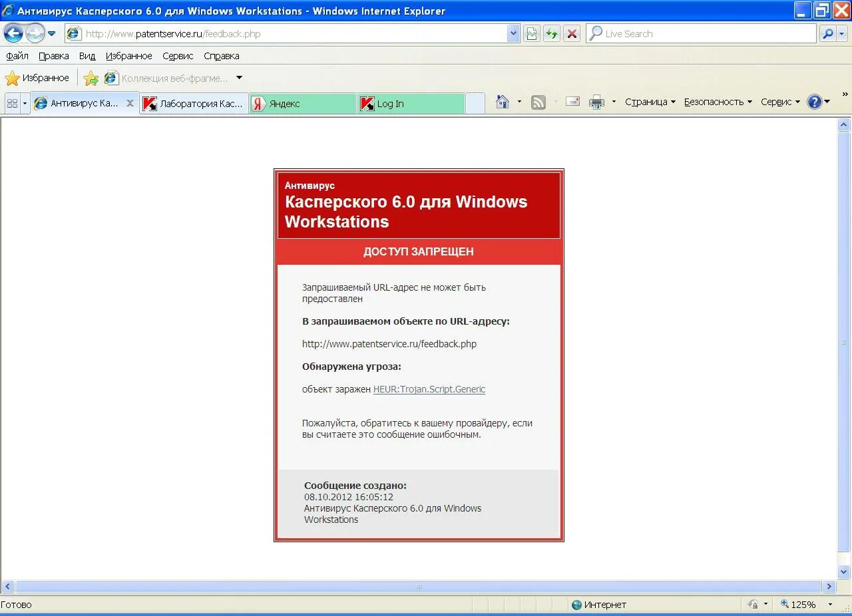Click Internet Explorer title bar icon
Image resolution: width=852 pixels, height=616 pixels.
[x=8, y=10]
